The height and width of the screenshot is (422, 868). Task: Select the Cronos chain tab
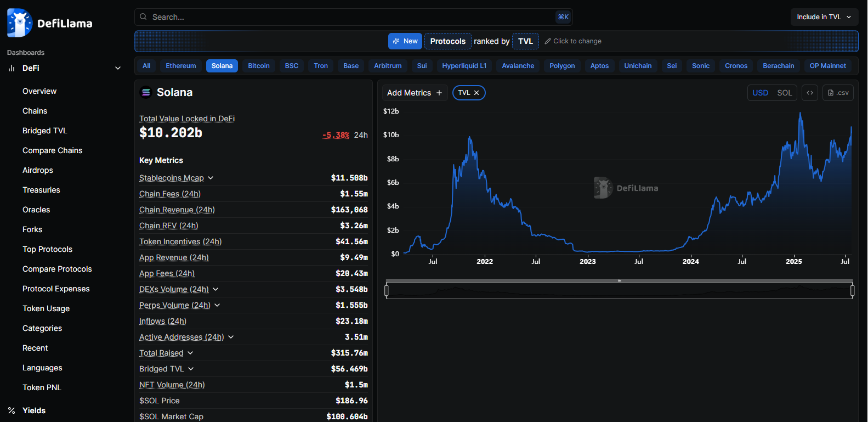click(x=736, y=66)
